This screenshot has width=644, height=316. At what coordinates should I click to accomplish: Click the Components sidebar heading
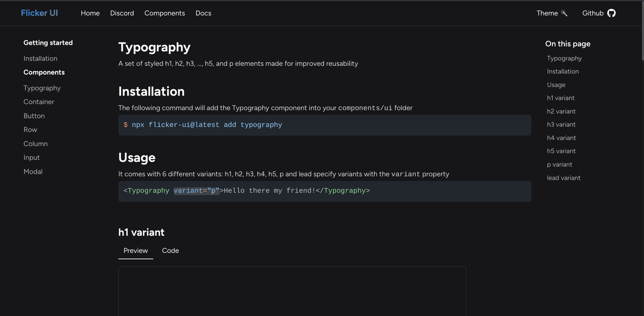[x=44, y=72]
